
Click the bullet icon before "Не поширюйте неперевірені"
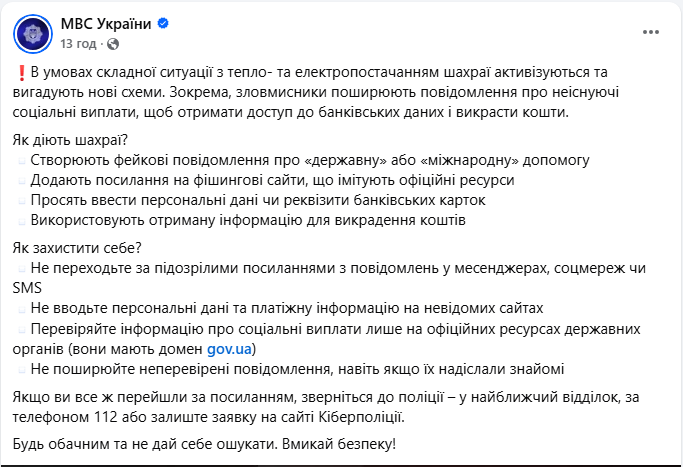[x=22, y=368]
